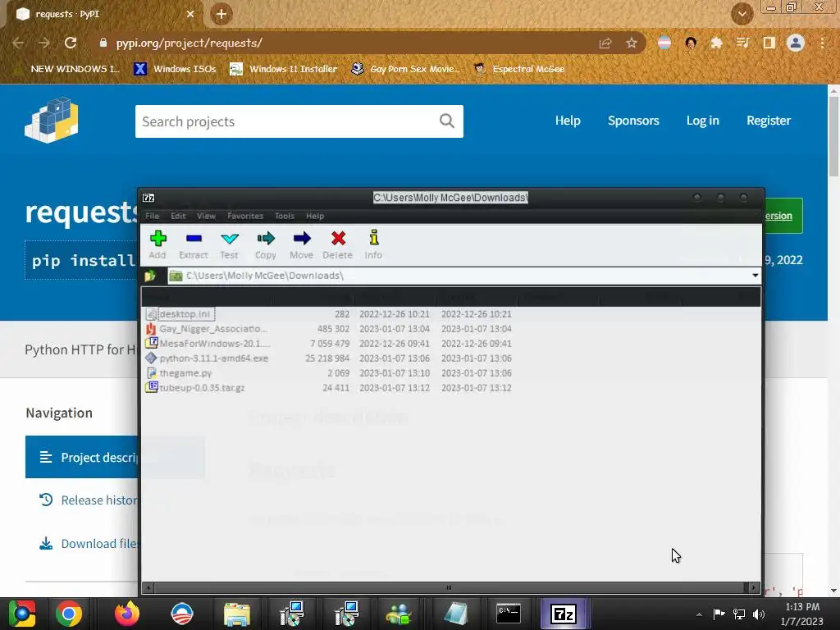This screenshot has height=630, width=840.
Task: Select the MesaForWindows-20.1 file row
Action: click(x=328, y=344)
